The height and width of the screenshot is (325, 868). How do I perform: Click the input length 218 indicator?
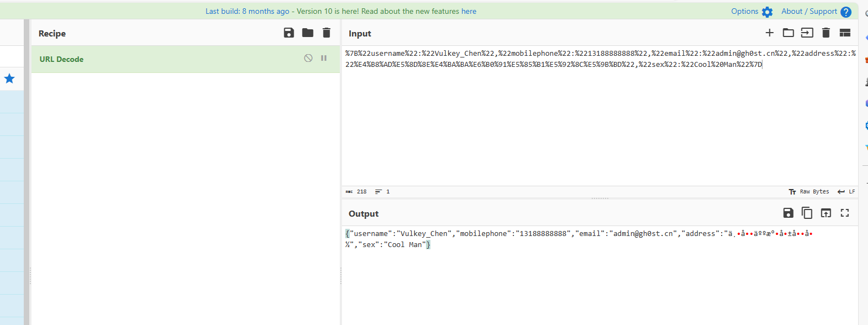click(x=356, y=192)
